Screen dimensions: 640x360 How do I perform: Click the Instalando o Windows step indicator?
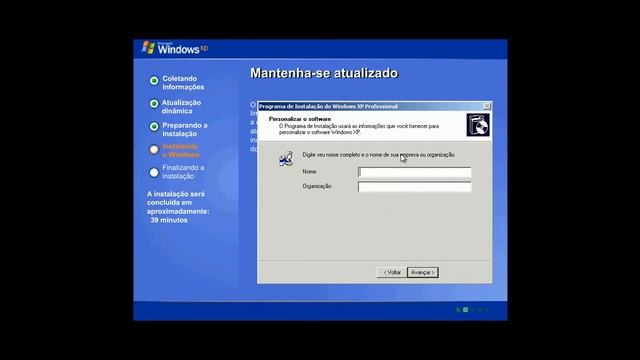[154, 150]
